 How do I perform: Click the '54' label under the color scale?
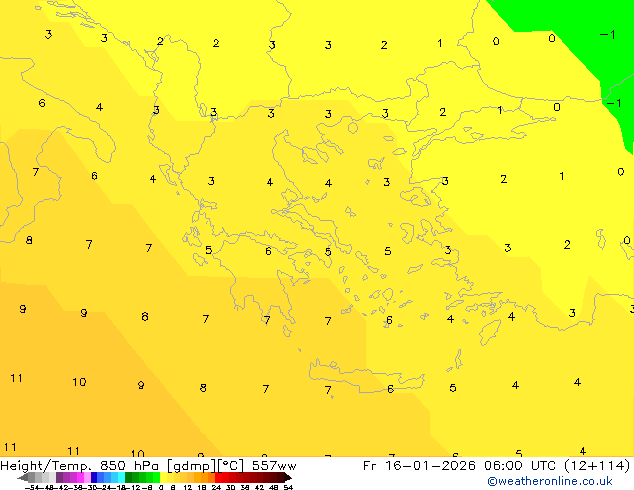pyautogui.click(x=288, y=488)
